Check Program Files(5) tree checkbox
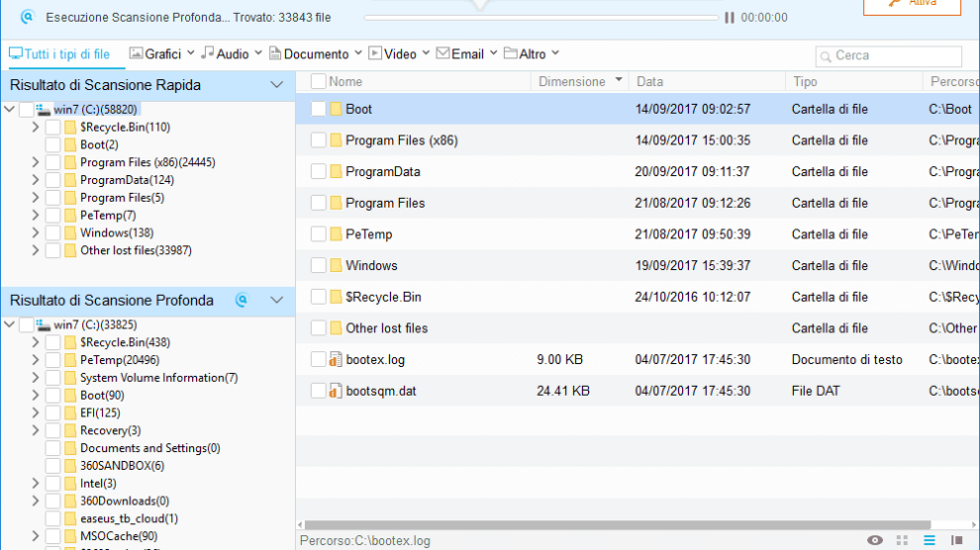 click(x=53, y=198)
